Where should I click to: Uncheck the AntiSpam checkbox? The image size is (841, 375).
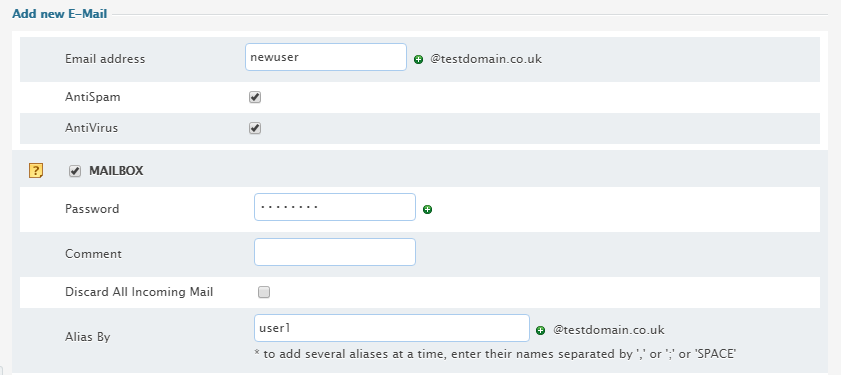(x=255, y=98)
